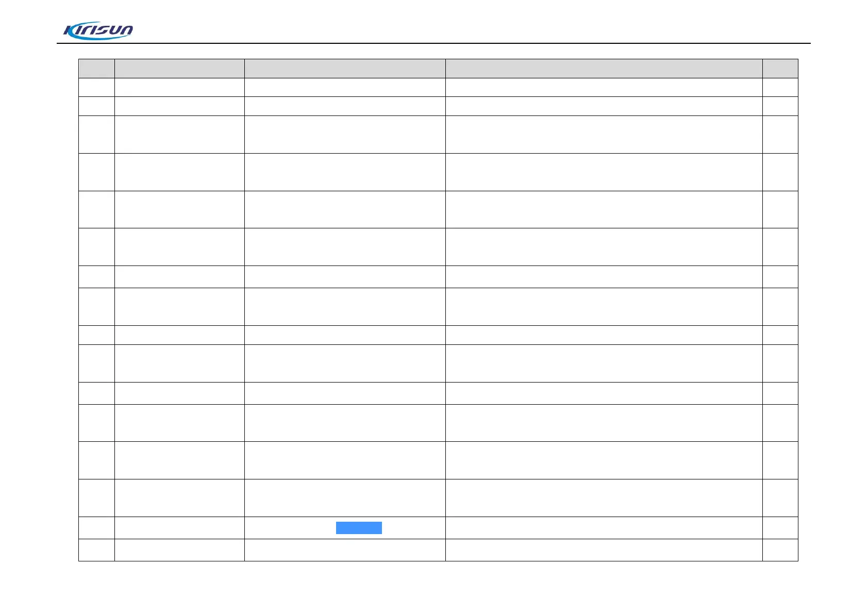868x614 pixels.
Task: Select the rightmost cell in the blue highlight's row
Action: click(780, 528)
